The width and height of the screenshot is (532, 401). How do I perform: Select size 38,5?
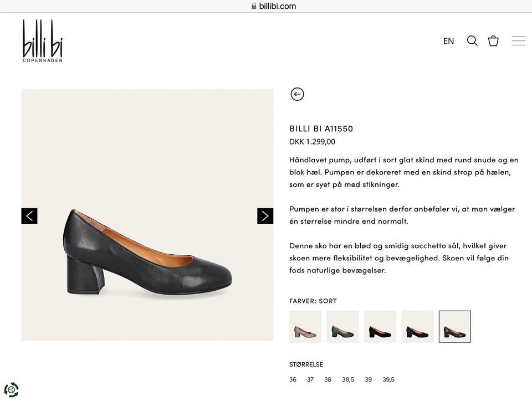coord(348,380)
